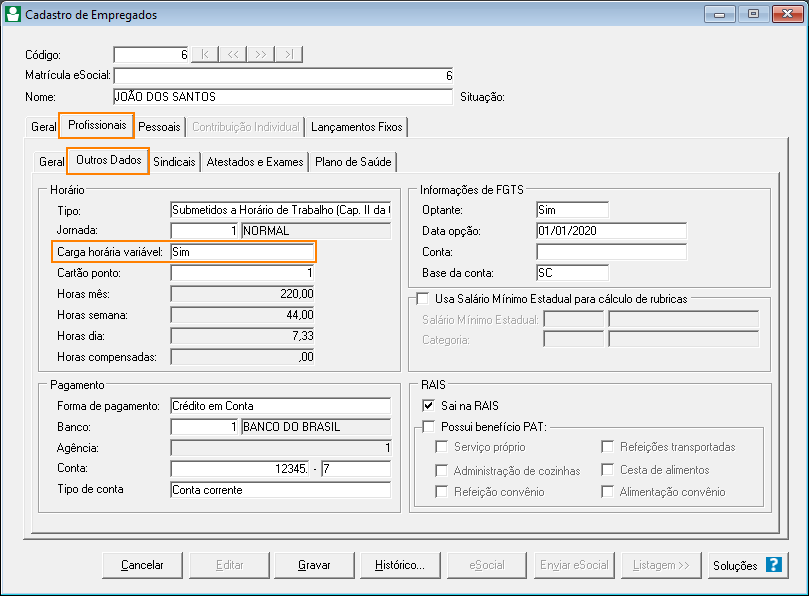Uncheck the Sai na RAIS option
This screenshot has height=596, width=809.
click(x=430, y=402)
